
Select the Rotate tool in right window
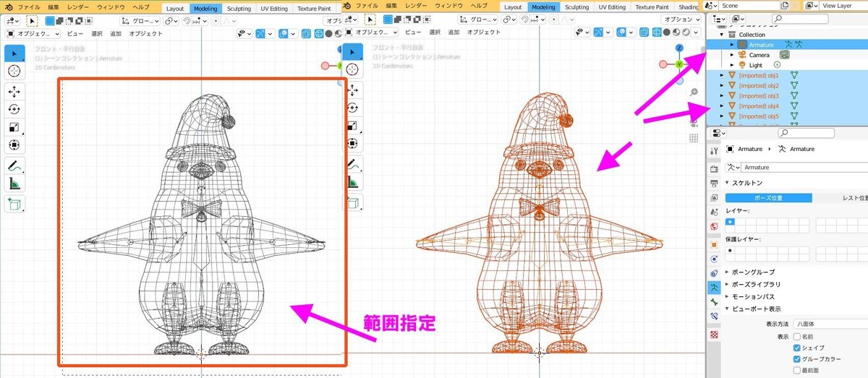[x=352, y=109]
